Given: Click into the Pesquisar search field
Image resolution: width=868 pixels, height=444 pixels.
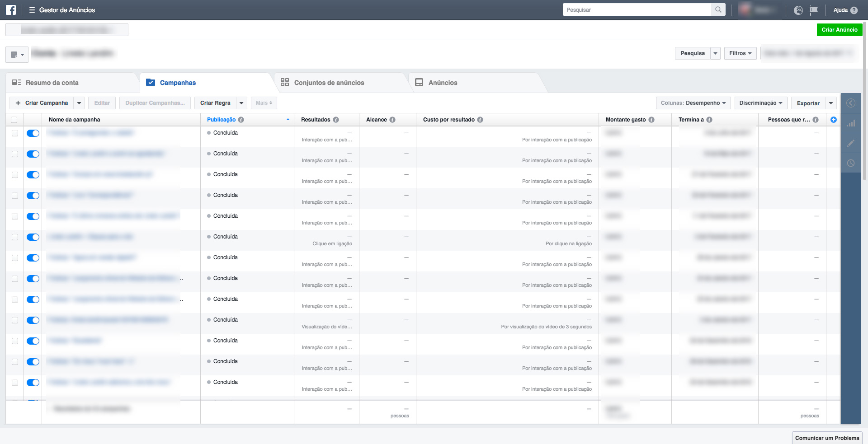Looking at the screenshot, I should click(x=637, y=10).
